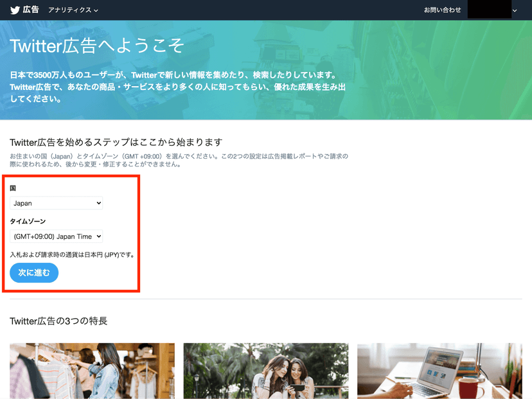The width and height of the screenshot is (532, 399).
Task: Click the 国 field label
Action: coord(13,188)
